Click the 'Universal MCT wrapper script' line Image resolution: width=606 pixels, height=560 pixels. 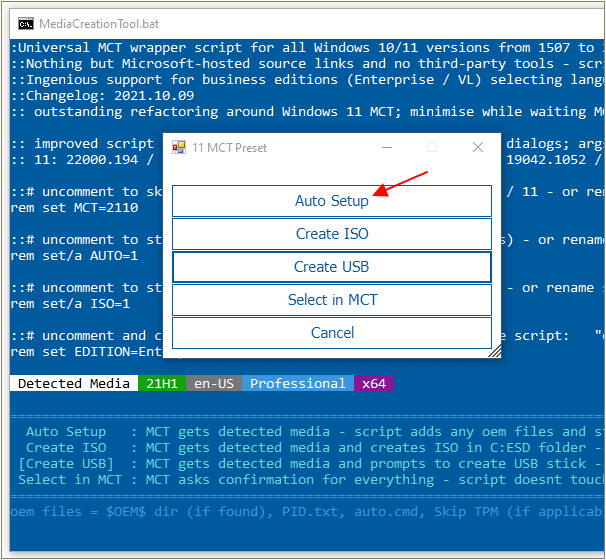(x=307, y=48)
